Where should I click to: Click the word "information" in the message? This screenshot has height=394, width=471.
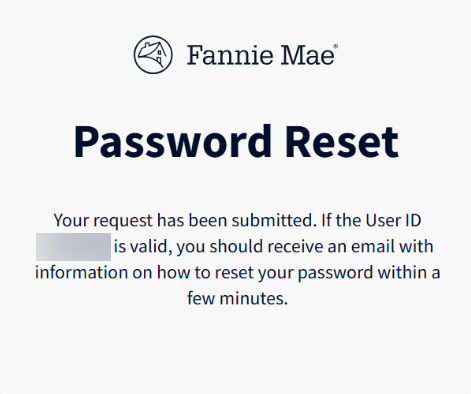tap(82, 272)
